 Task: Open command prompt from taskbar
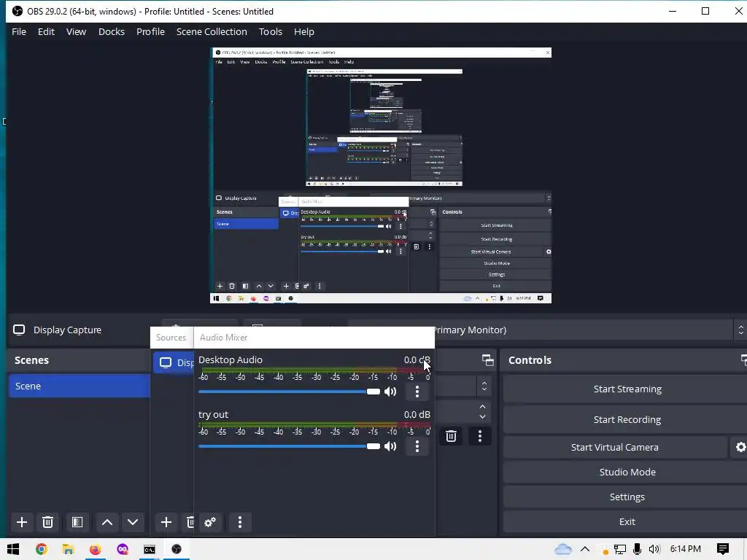click(150, 549)
